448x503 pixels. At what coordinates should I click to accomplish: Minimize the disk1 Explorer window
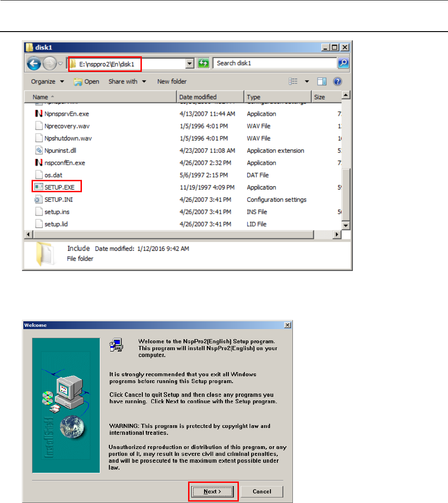click(x=326, y=47)
